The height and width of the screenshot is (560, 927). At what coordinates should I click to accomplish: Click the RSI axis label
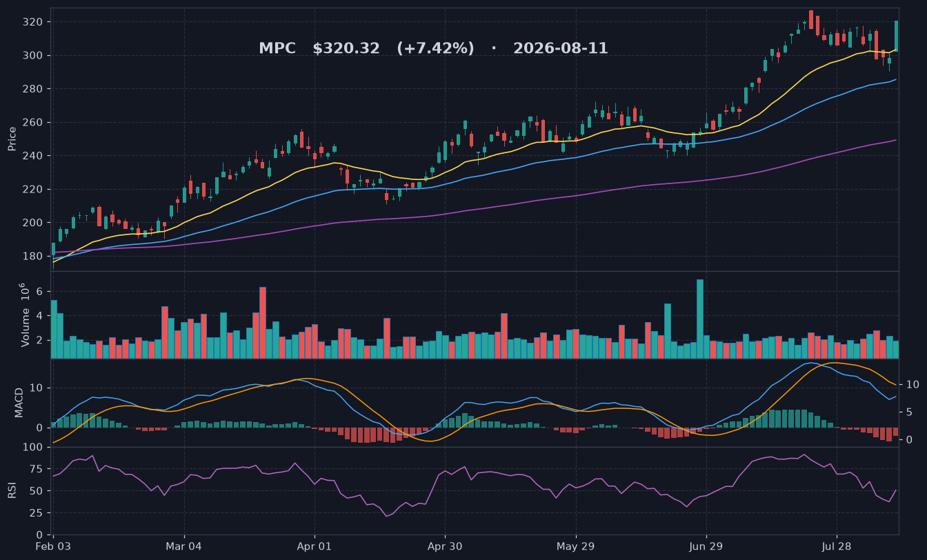(x=12, y=490)
